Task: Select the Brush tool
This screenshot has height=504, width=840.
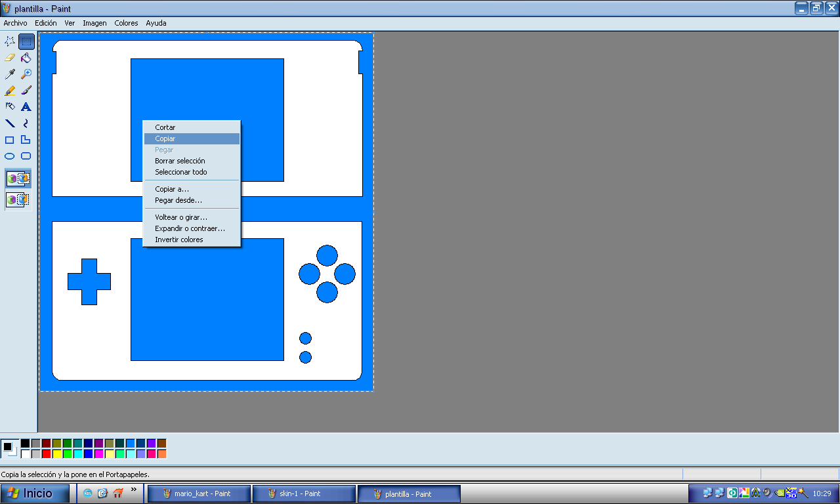Action: pyautogui.click(x=26, y=91)
